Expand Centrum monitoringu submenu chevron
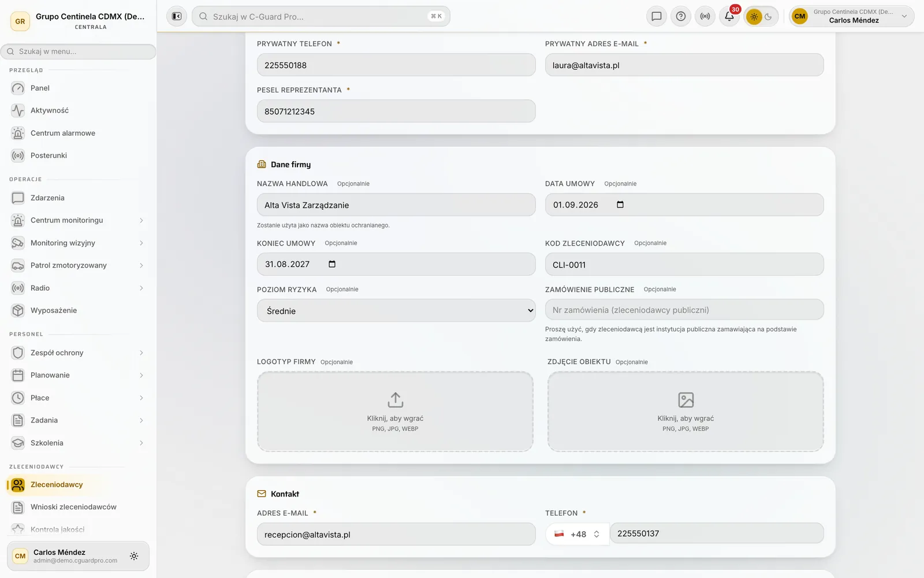924x578 pixels. coord(141,220)
